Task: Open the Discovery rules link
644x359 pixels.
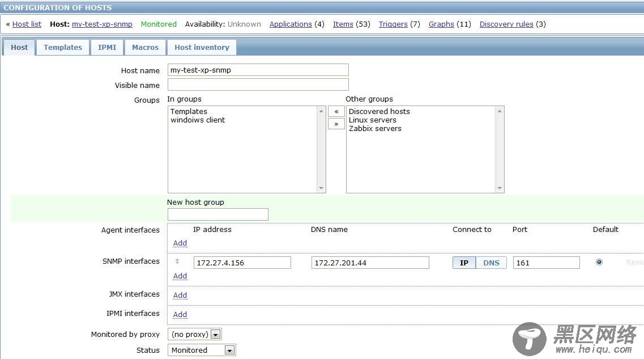Action: coord(506,24)
